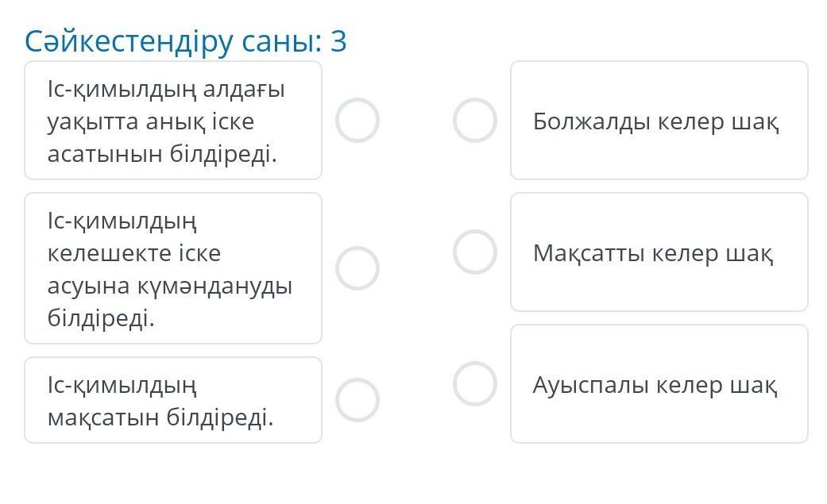Viewport: 827px width, 504px height.
Task: Click the 'Болжалды келер шақ' answer card
Action: 659,120
